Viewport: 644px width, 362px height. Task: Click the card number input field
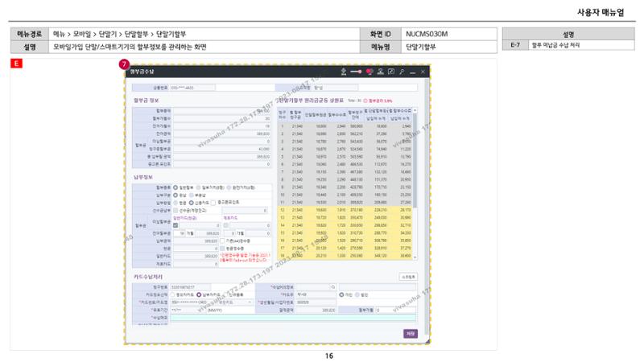point(193,302)
